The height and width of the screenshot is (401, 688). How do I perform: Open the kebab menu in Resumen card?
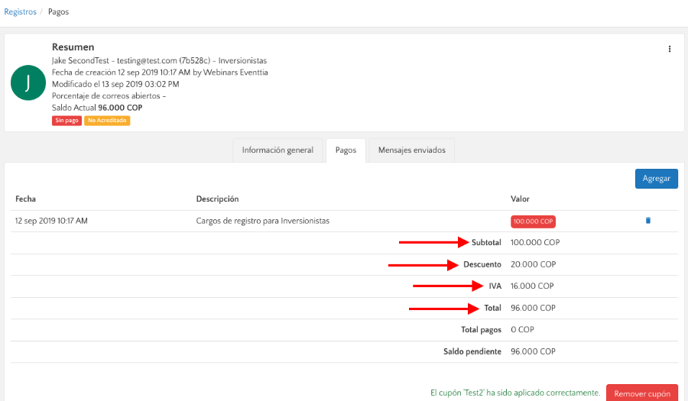click(x=670, y=49)
